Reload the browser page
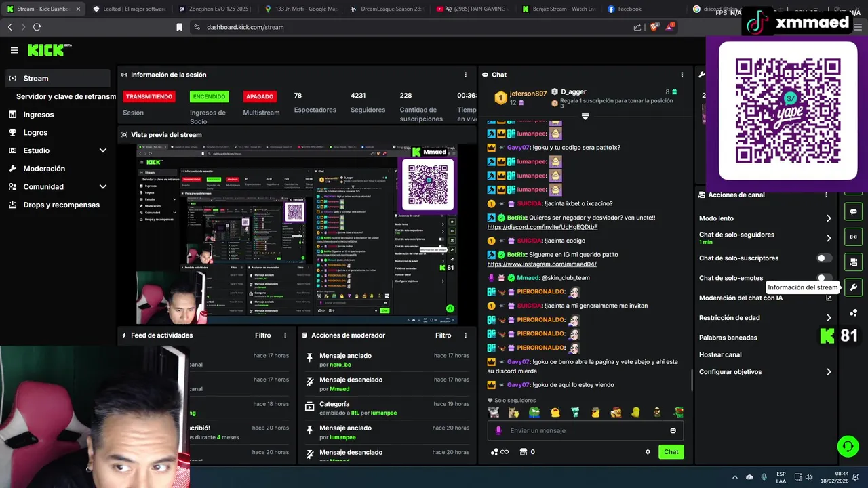 [x=37, y=27]
